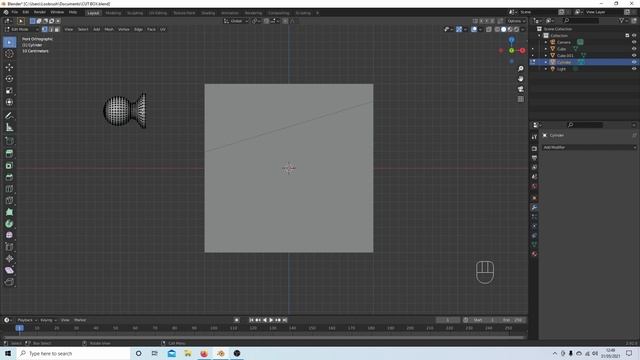Screen dimensions: 640x360
Task: Select the Scale tool
Action: coord(9,91)
